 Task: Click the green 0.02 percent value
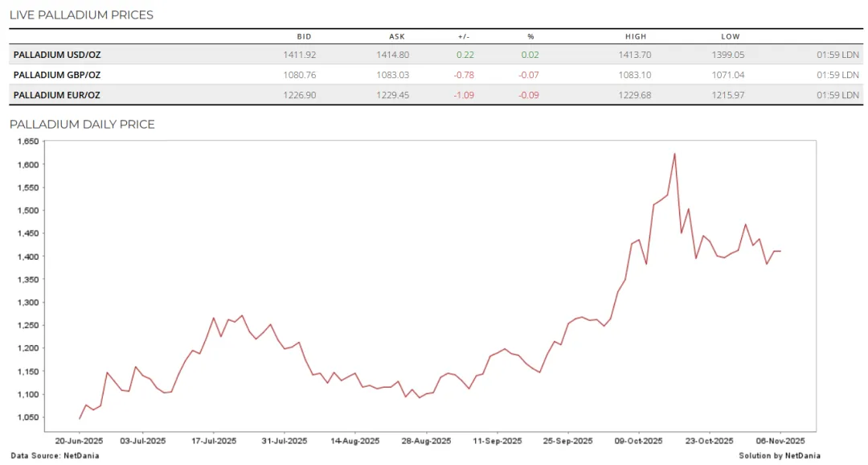(530, 55)
